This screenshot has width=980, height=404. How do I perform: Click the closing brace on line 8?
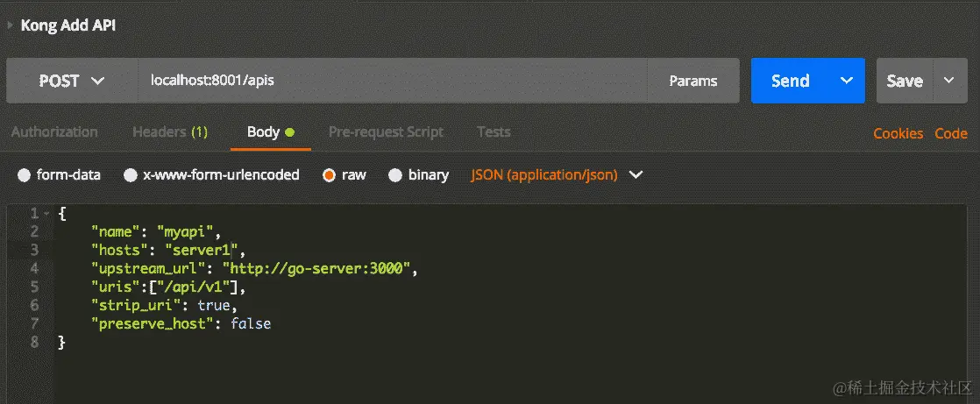coord(61,342)
